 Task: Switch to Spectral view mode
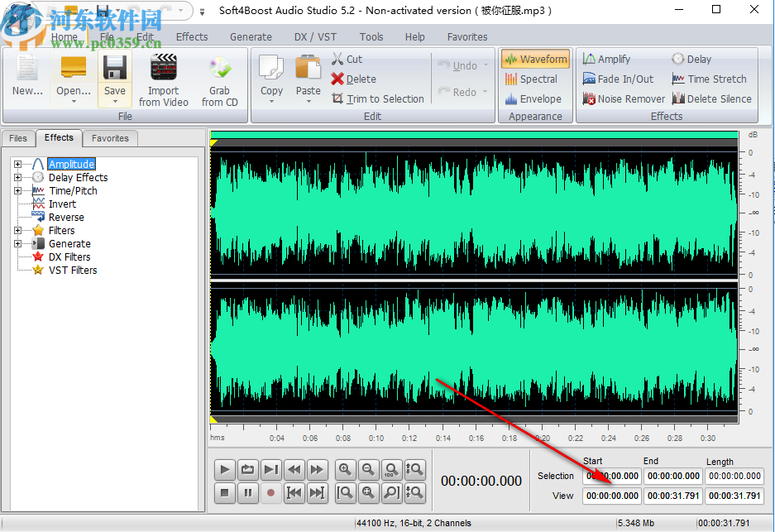pyautogui.click(x=534, y=79)
